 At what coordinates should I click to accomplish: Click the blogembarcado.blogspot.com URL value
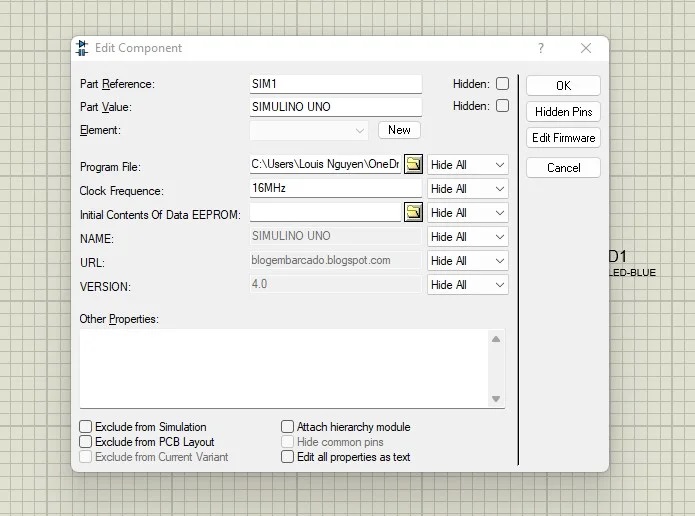(x=336, y=260)
